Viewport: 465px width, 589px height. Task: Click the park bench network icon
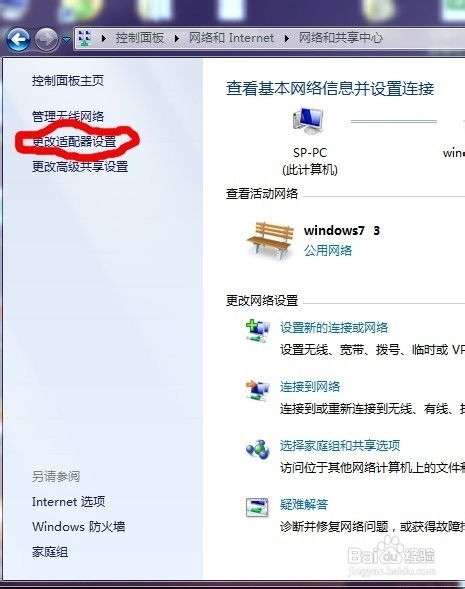click(270, 240)
